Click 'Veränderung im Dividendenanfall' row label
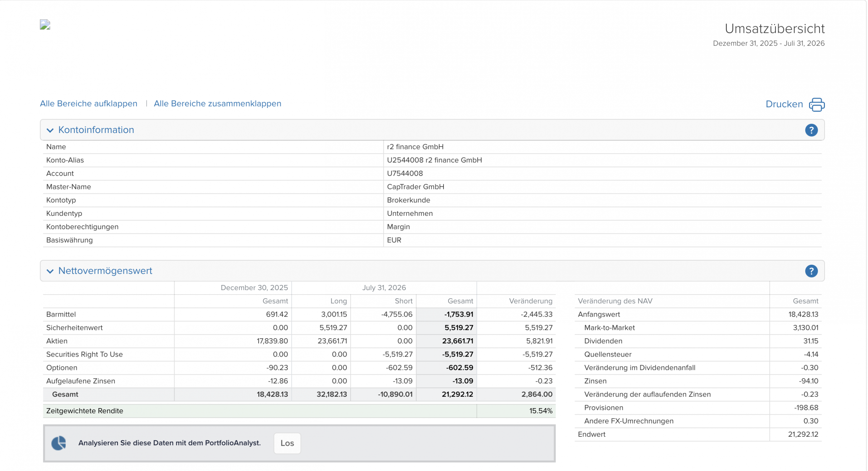This screenshot has height=471, width=868. (639, 368)
